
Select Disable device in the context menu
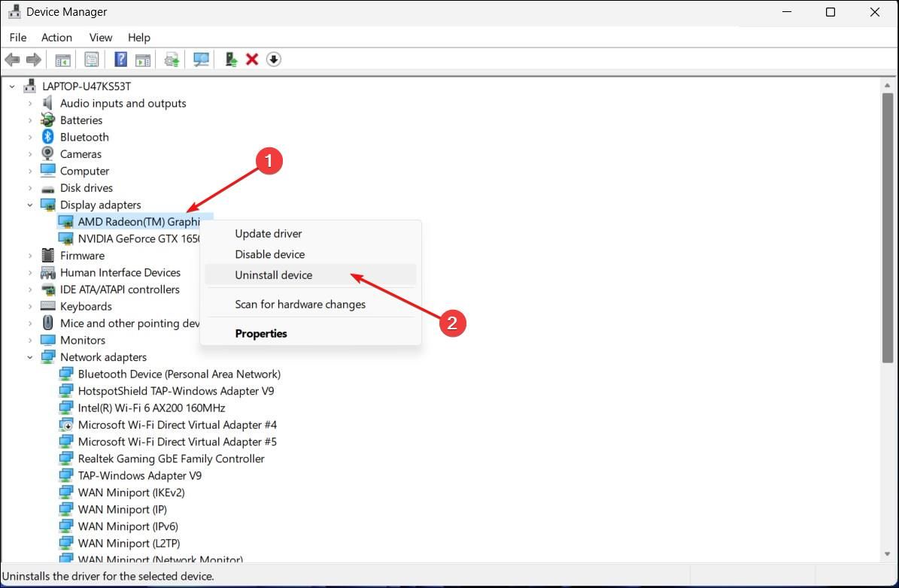269,254
